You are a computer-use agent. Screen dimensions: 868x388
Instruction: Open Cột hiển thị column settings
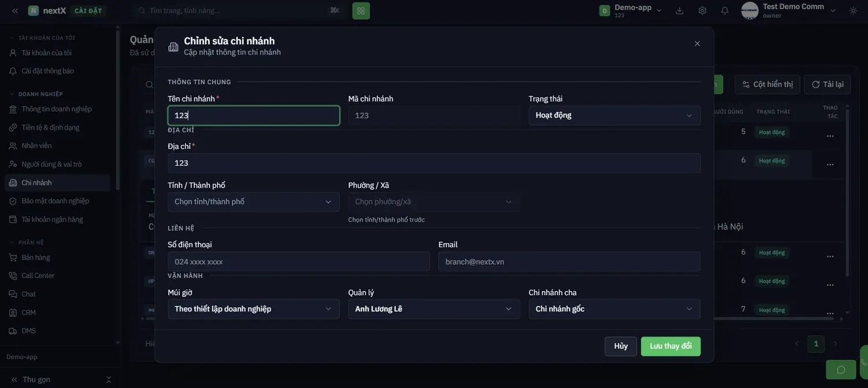point(767,85)
